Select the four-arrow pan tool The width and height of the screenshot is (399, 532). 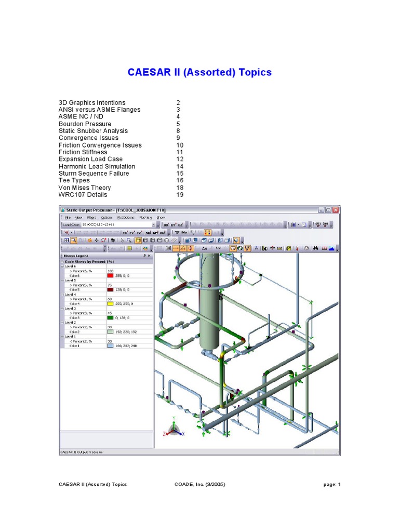(96, 240)
